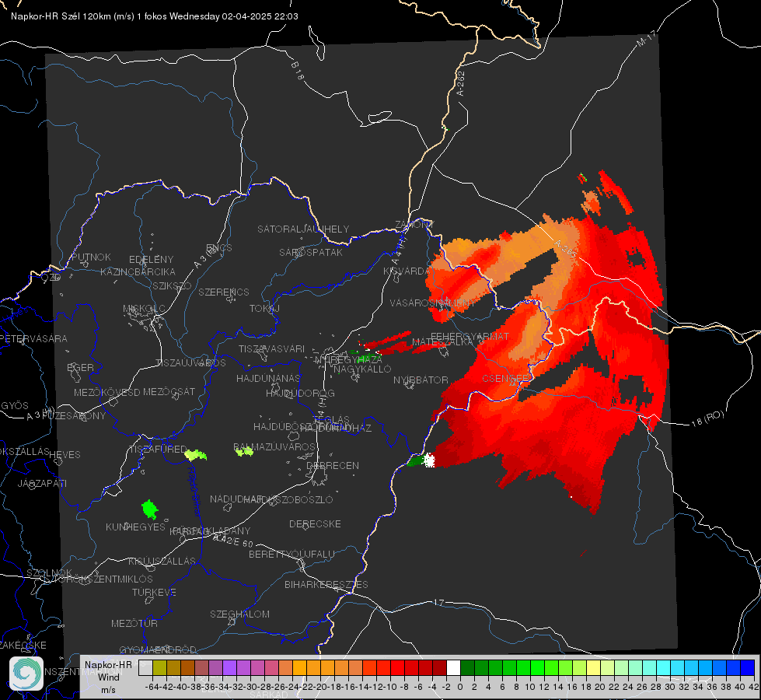Click the PUTNOK town label
The image size is (761, 700).
click(x=91, y=257)
